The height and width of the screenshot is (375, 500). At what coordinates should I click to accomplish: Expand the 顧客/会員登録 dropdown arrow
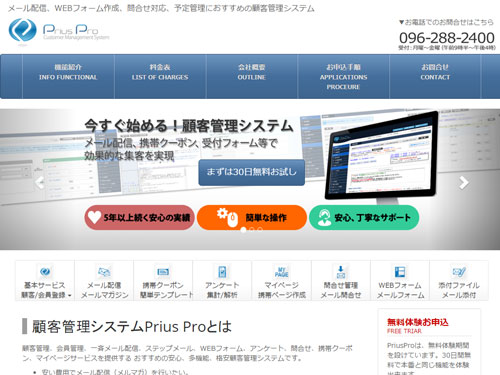tap(70, 296)
